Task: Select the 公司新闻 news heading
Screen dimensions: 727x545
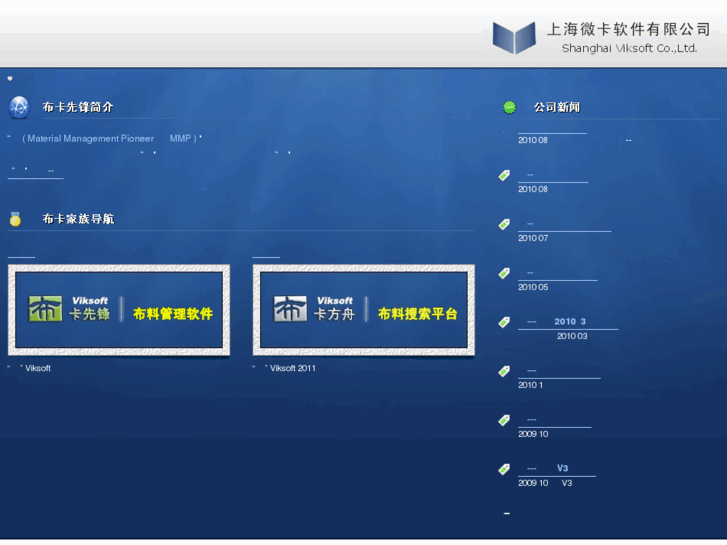Action: click(557, 107)
